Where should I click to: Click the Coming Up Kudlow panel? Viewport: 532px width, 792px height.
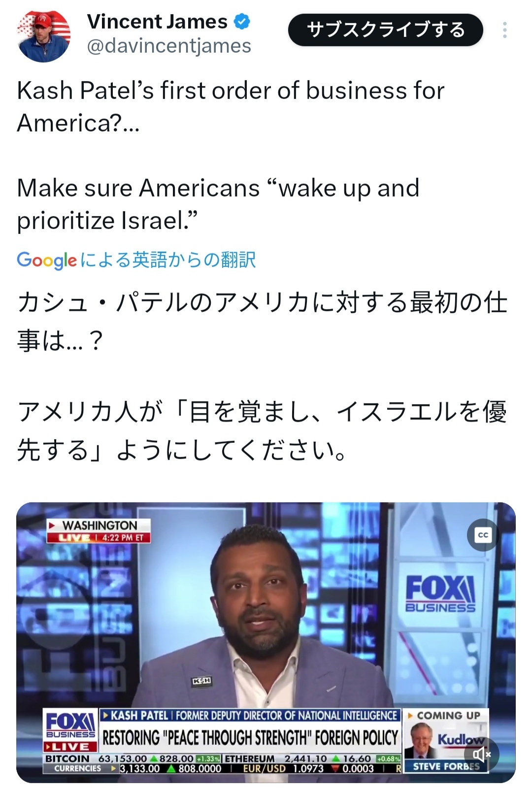click(446, 740)
